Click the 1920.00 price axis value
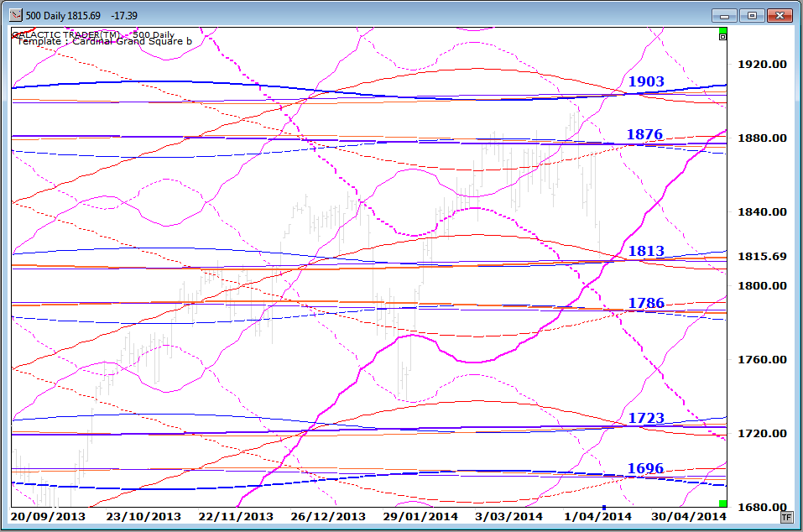 [762, 64]
